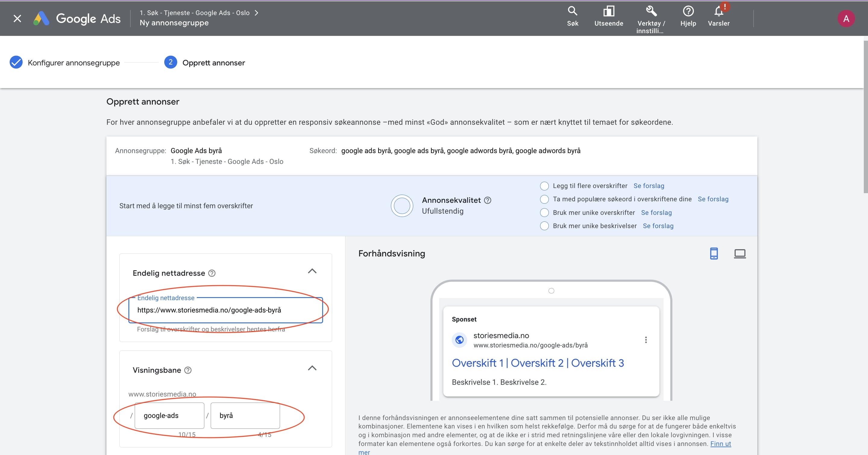
Task: Expand campaign breadcrumb chevron in header
Action: [x=257, y=13]
